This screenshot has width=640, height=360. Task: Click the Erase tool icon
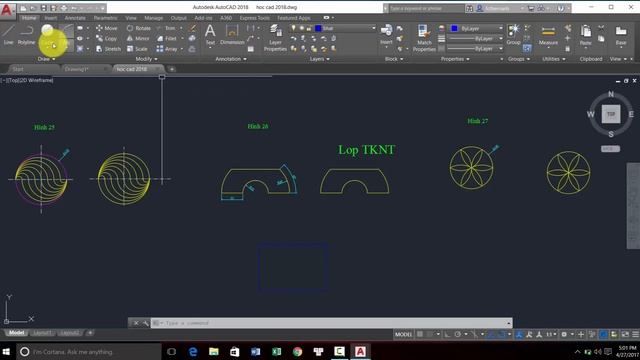(x=192, y=28)
